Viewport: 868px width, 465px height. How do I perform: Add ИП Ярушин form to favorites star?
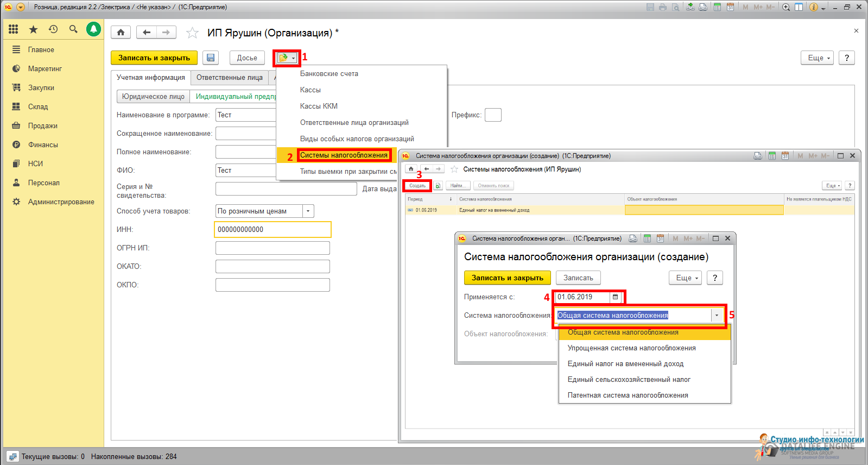[192, 33]
